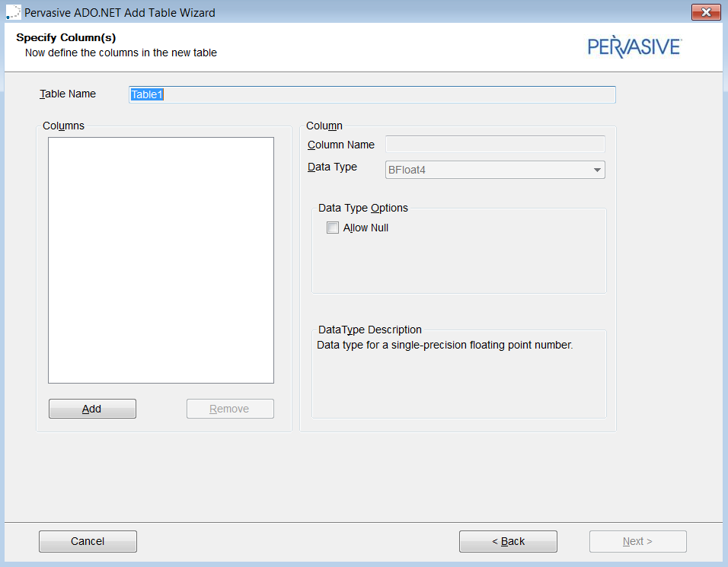Screen dimensions: 728x567
Task: Click the Allow Null label text
Action: tap(366, 228)
